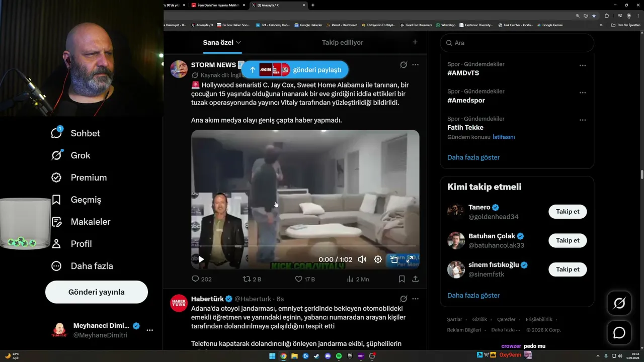Open Tüm Yer İşaretleri bookmarks folder
Image resolution: width=644 pixels, height=362 pixels.
626,25
